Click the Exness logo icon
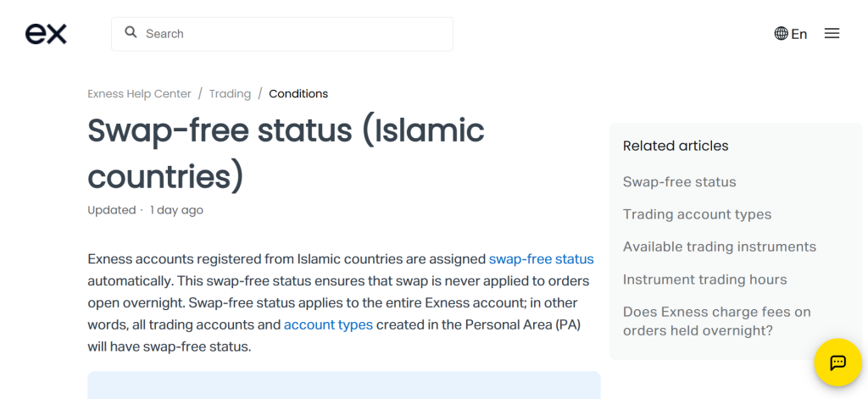The height and width of the screenshot is (399, 868). click(46, 34)
